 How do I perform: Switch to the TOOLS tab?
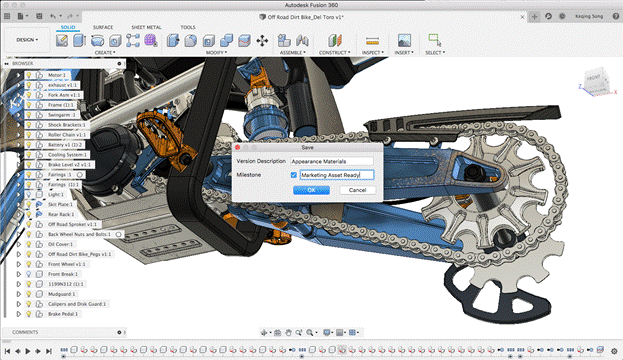pyautogui.click(x=188, y=27)
